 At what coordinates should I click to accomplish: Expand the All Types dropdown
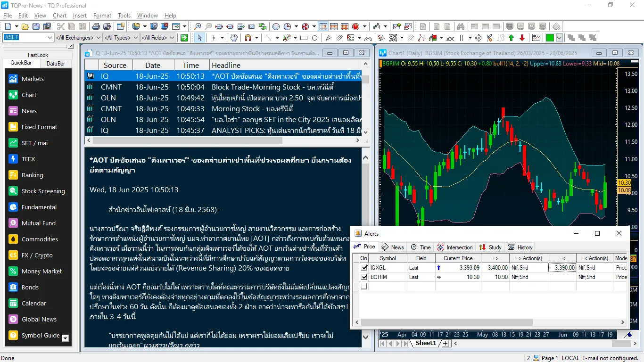pyautogui.click(x=136, y=38)
